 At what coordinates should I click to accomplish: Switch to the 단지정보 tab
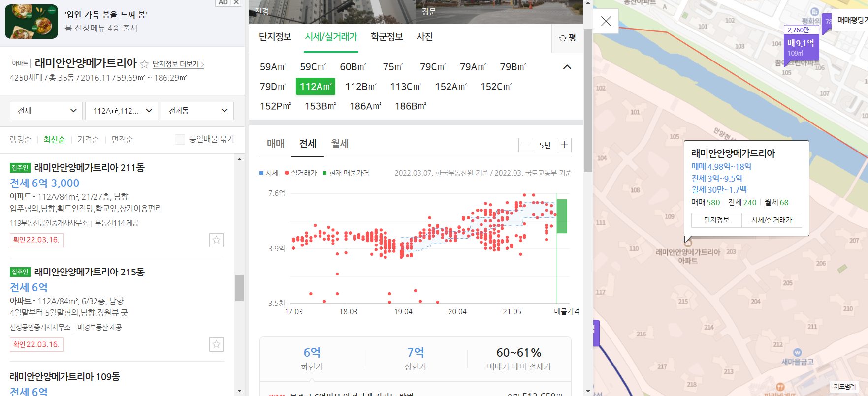275,37
